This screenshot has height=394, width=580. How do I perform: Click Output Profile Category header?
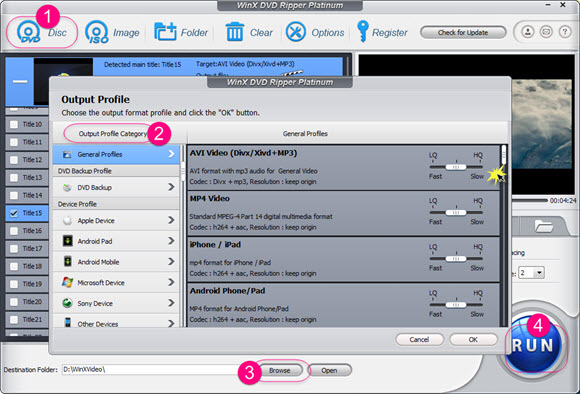click(x=112, y=134)
